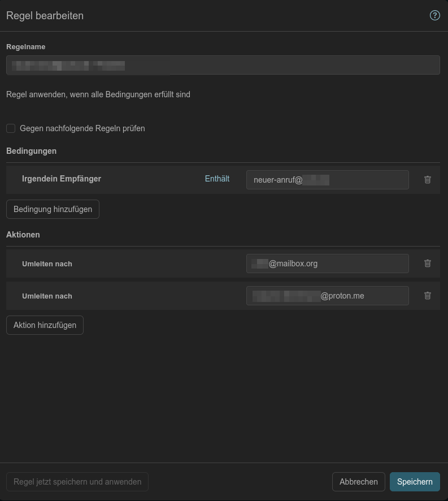Cancel editing with the 'Abbrechen' button
Image resolution: width=448 pixels, height=501 pixels.
(359, 482)
